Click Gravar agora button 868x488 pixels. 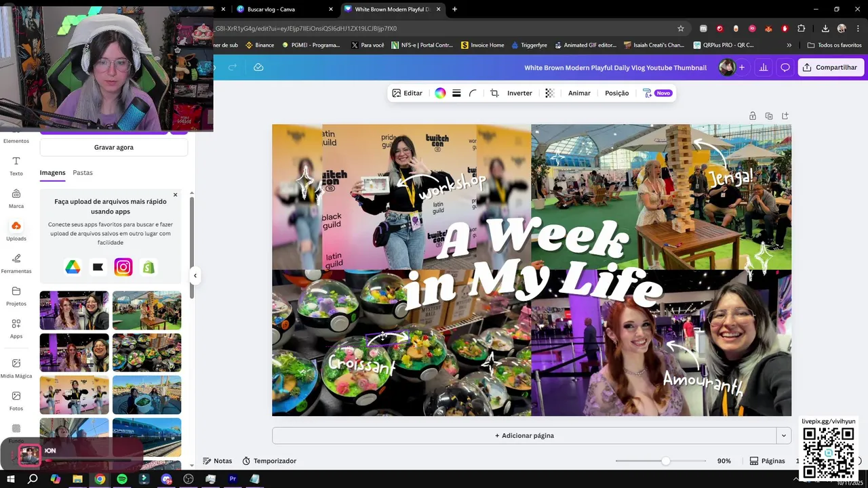[x=114, y=147]
